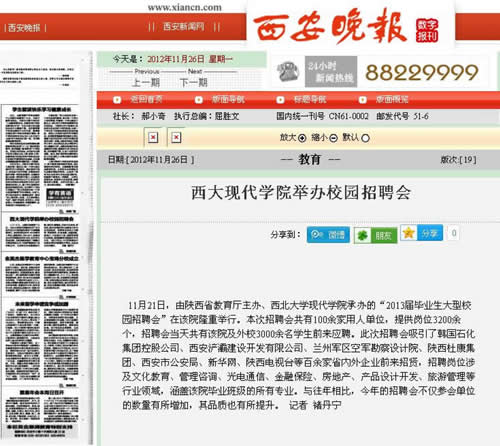
Task: Click the 西安晚报 link in top-left header
Action: click(24, 28)
